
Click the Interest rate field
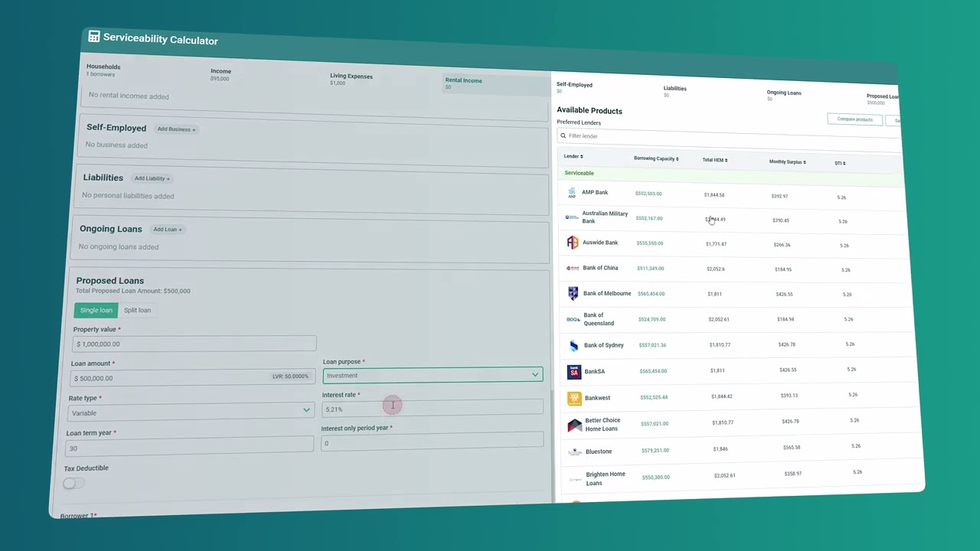[x=432, y=409]
